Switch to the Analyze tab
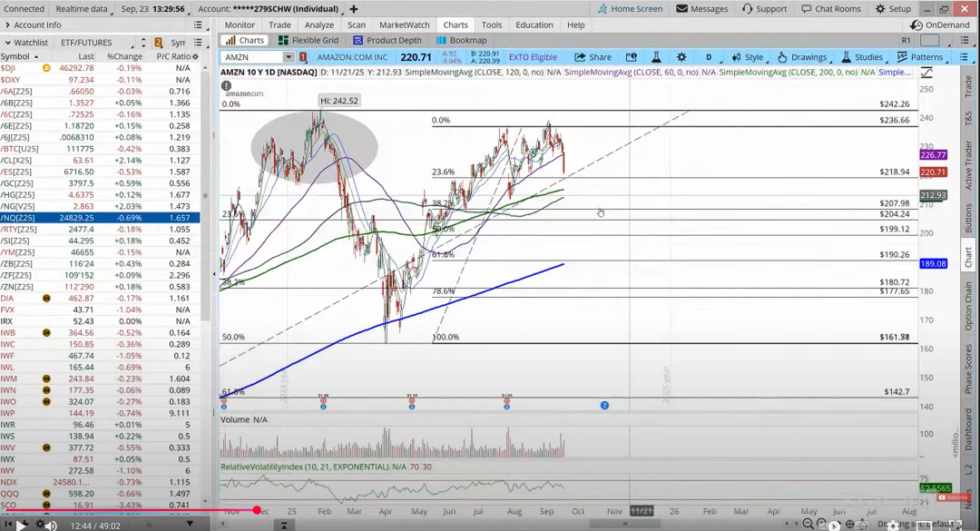Image resolution: width=980 pixels, height=531 pixels. coord(318,25)
